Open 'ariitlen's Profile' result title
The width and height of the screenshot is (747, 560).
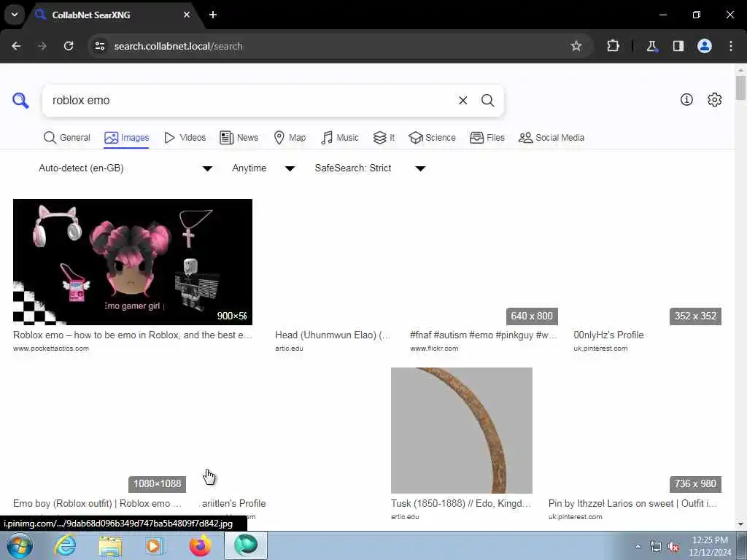[234, 504]
